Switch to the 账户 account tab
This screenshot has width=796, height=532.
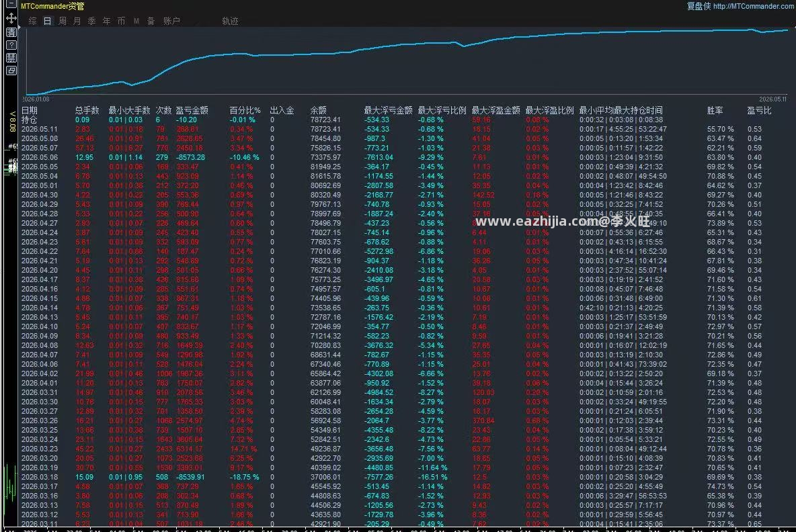click(171, 21)
